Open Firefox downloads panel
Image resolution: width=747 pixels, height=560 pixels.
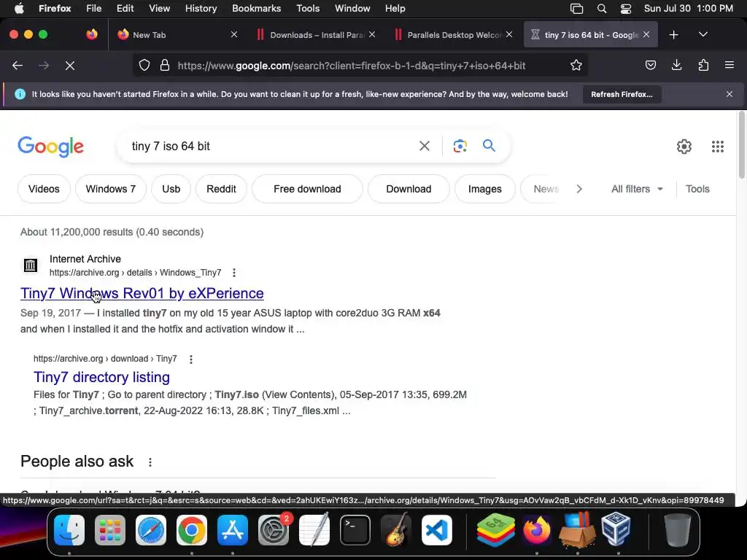(676, 66)
